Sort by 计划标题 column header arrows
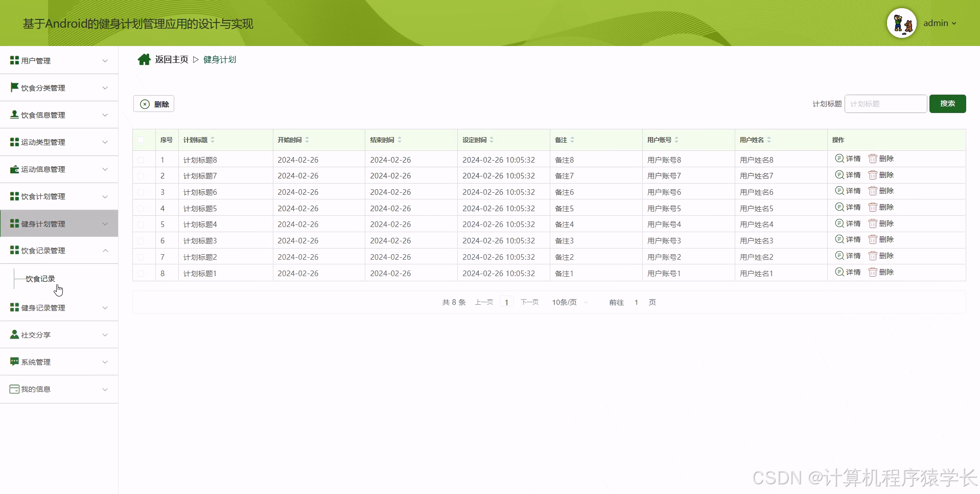 click(213, 140)
